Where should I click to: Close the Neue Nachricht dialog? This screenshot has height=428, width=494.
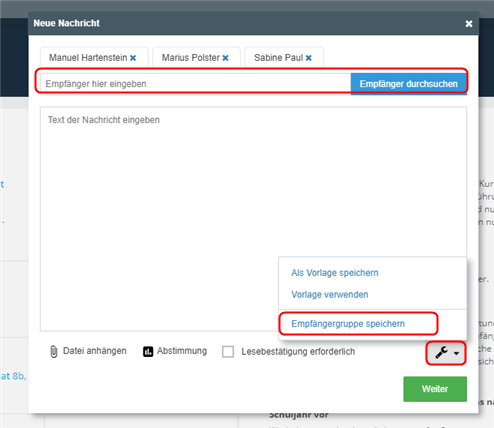pos(469,24)
